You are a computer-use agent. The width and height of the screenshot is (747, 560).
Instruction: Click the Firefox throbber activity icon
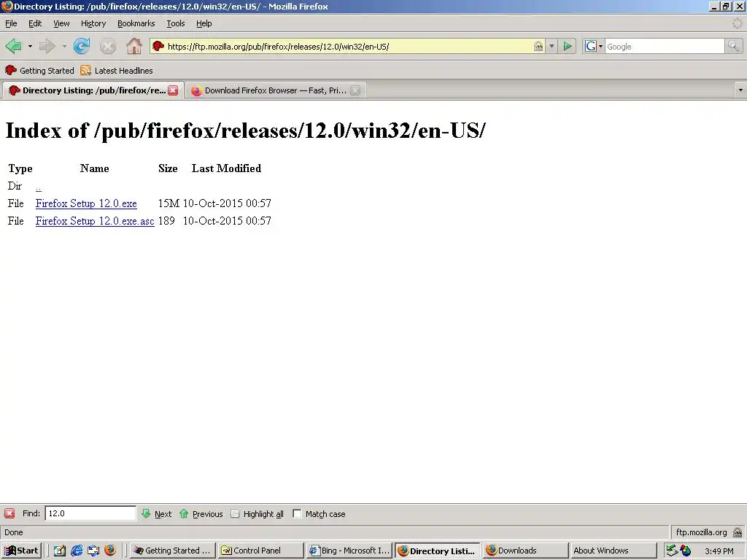tap(737, 23)
